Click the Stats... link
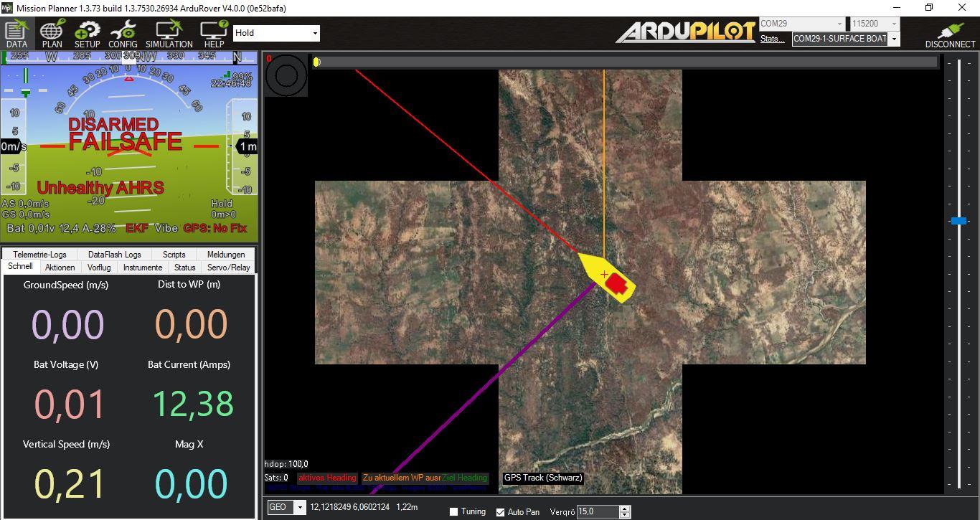Screen dimensions: 980x520 click(772, 39)
